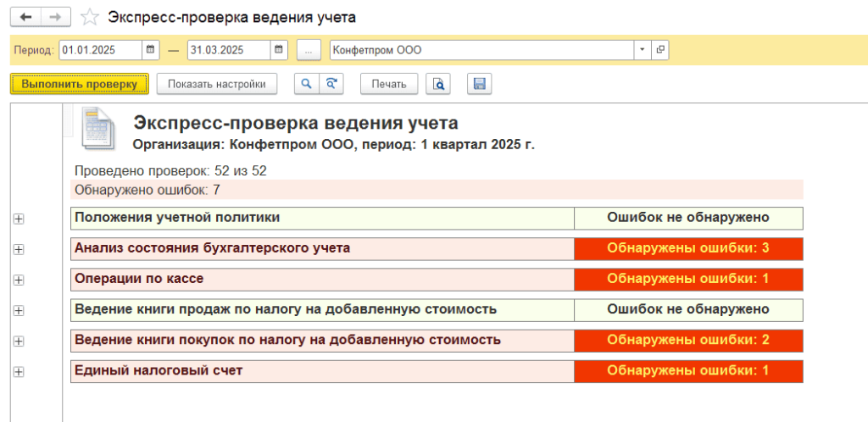Image resolution: width=868 pixels, height=422 pixels.
Task: Select row Положения учетной политики
Action: point(322,218)
